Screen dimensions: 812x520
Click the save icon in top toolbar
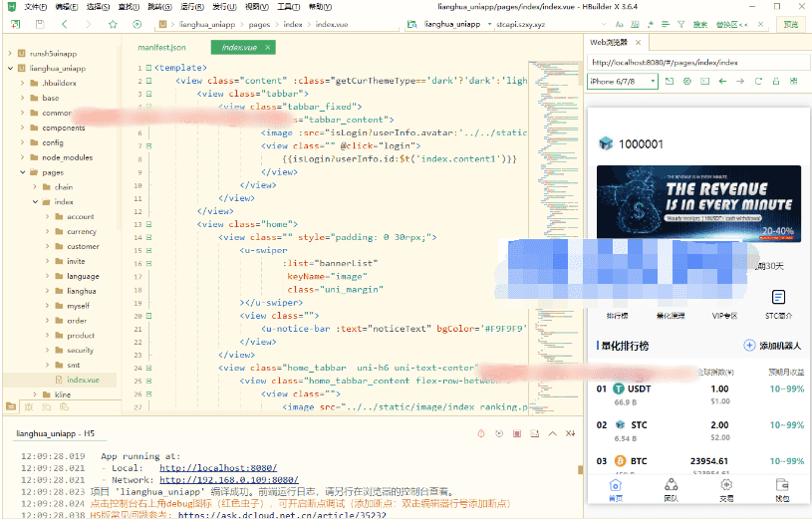point(40,24)
